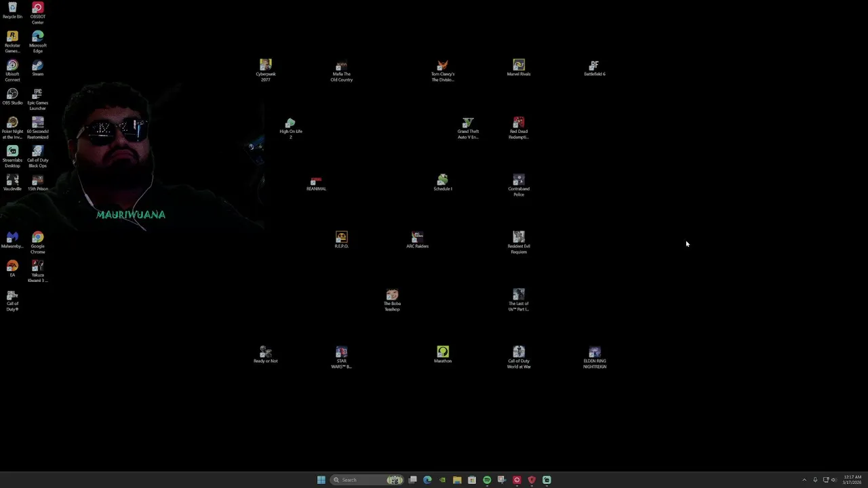Select the OBSBOT Center desktop icon
The height and width of the screenshot is (488, 868).
[x=38, y=14]
